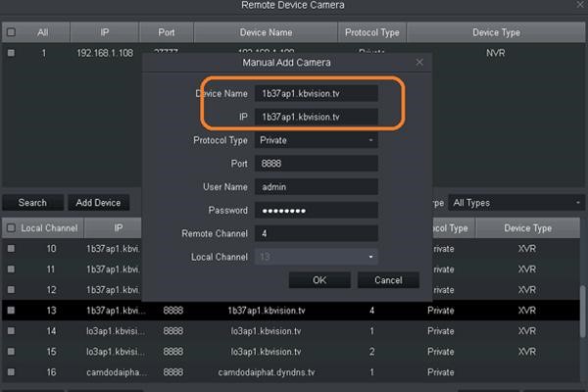Select the 192.168.1.108 IP cell

pyautogui.click(x=105, y=53)
